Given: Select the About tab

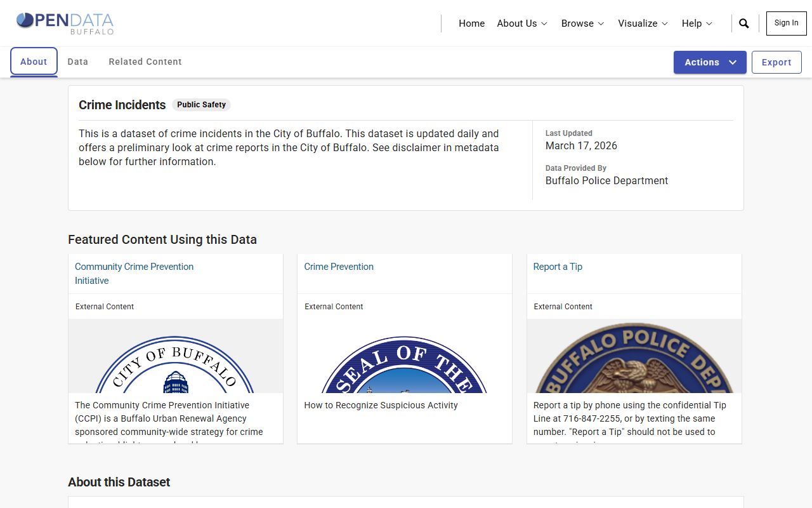Looking at the screenshot, I should [34, 62].
